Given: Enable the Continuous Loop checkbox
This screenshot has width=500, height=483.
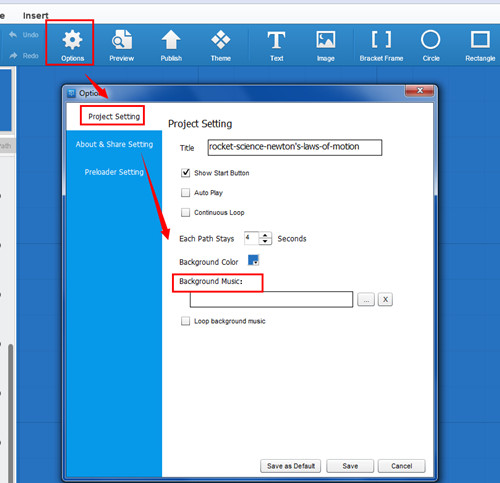Looking at the screenshot, I should [x=185, y=212].
